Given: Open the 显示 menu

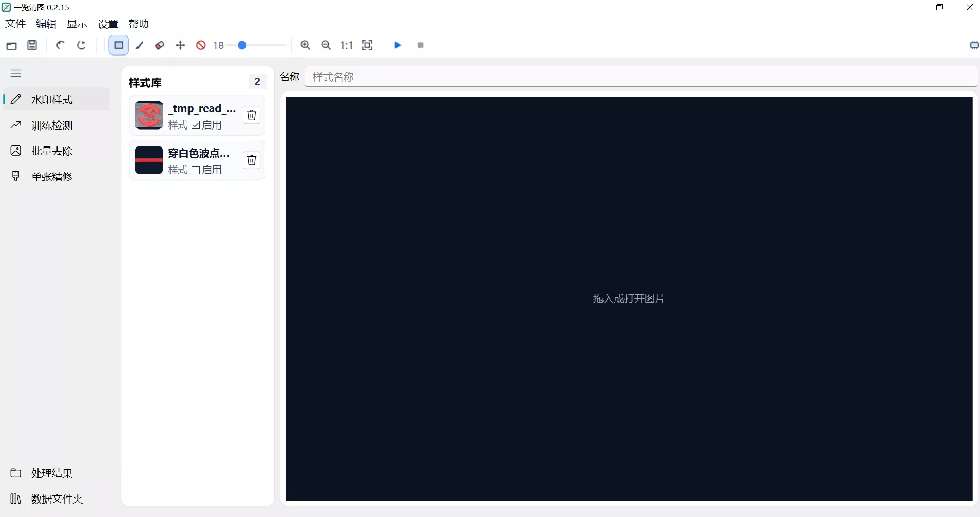Looking at the screenshot, I should click(77, 24).
